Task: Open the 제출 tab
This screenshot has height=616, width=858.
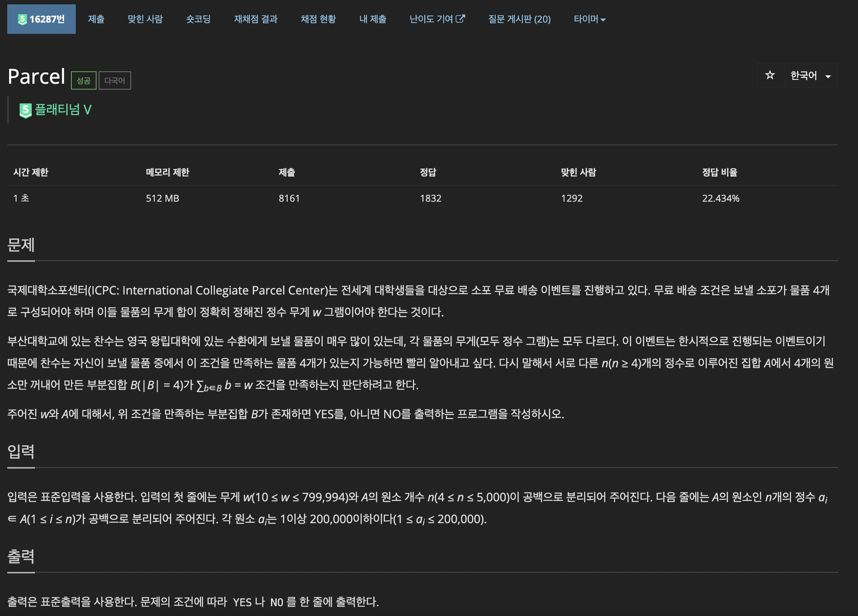Action: tap(96, 19)
